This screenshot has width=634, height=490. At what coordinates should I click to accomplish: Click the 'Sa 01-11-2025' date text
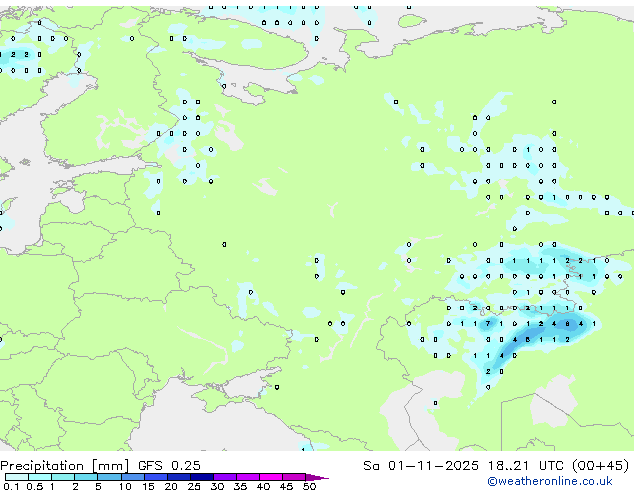(x=421, y=466)
